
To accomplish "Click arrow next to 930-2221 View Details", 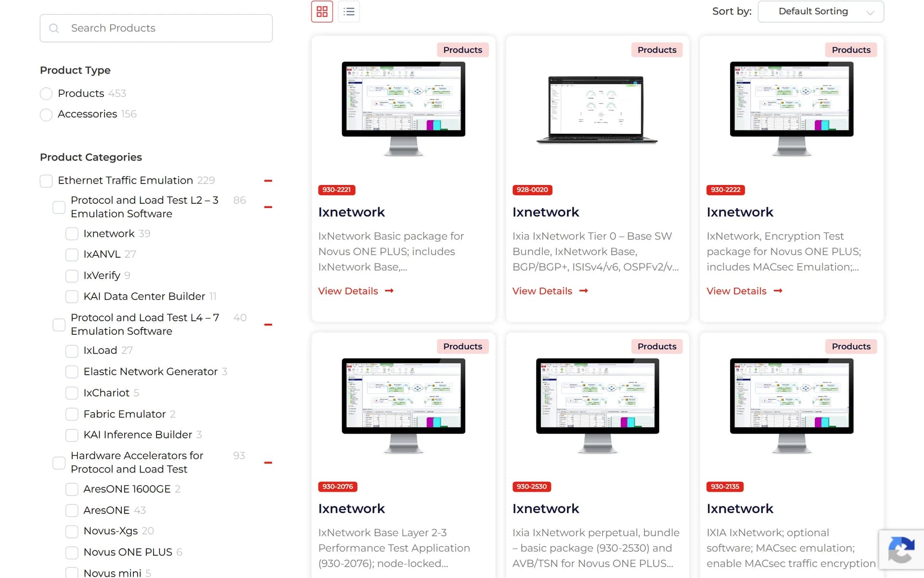I will tap(389, 290).
